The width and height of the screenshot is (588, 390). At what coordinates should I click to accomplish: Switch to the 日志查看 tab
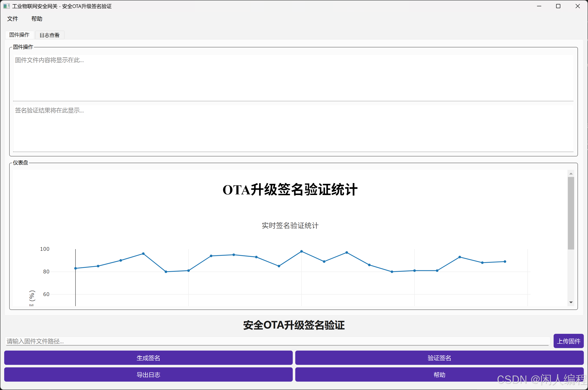pyautogui.click(x=49, y=35)
